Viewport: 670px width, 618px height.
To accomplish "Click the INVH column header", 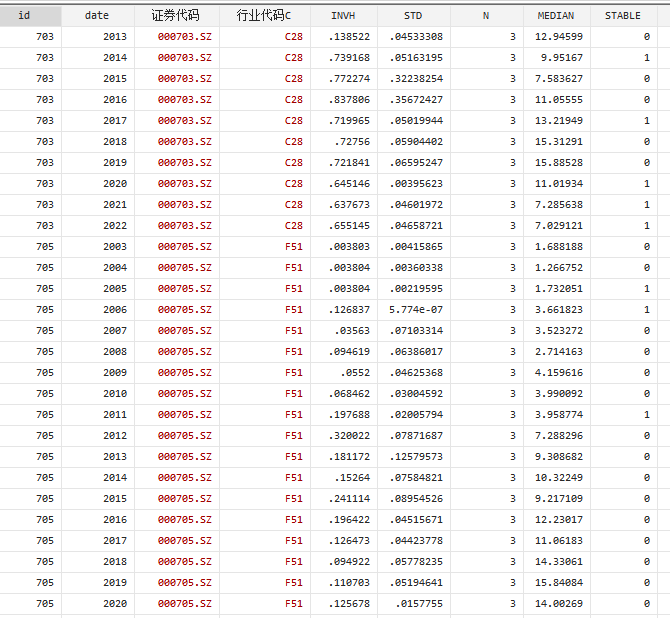I will (x=344, y=16).
